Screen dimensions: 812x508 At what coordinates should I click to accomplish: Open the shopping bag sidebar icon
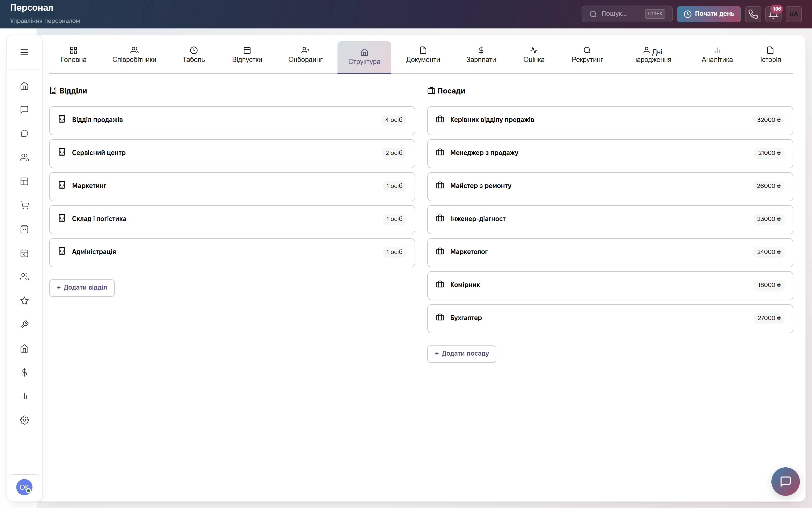pos(24,229)
